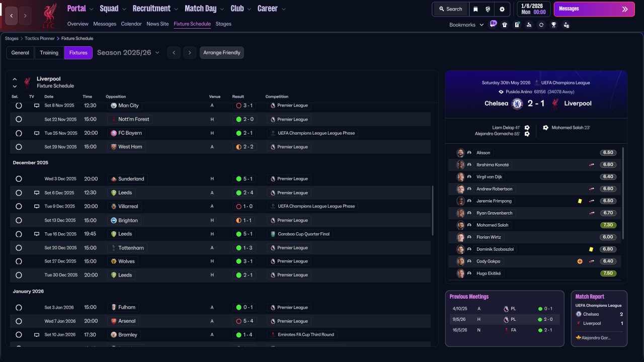This screenshot has height=362, width=644.
Task: Click the TV icon on Man City row
Action: [37, 106]
